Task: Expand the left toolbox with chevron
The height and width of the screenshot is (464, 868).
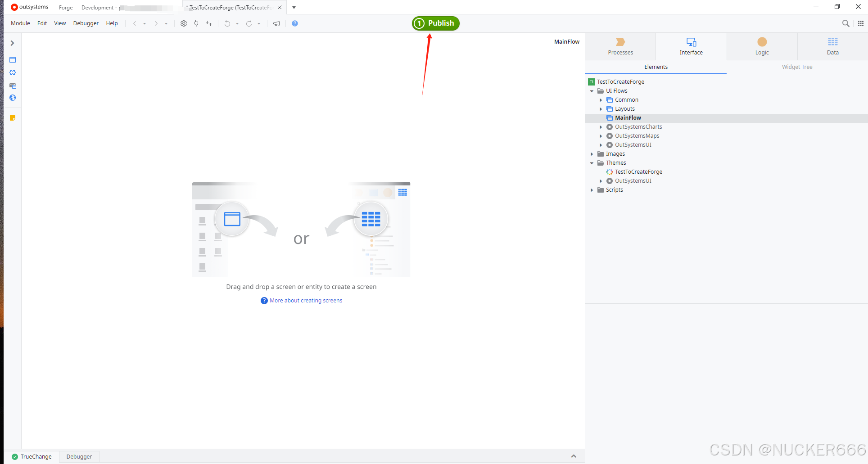Action: tap(13, 43)
